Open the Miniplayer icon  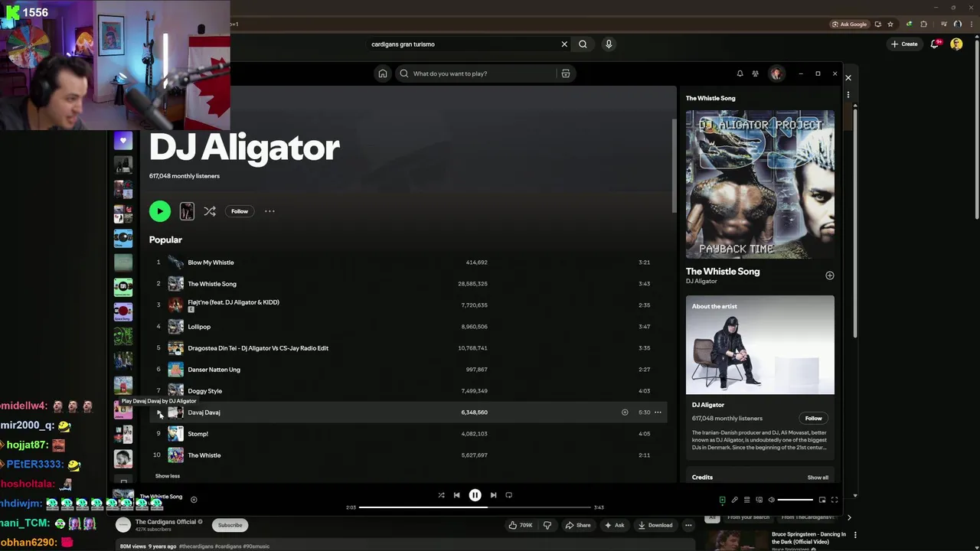[x=822, y=500]
